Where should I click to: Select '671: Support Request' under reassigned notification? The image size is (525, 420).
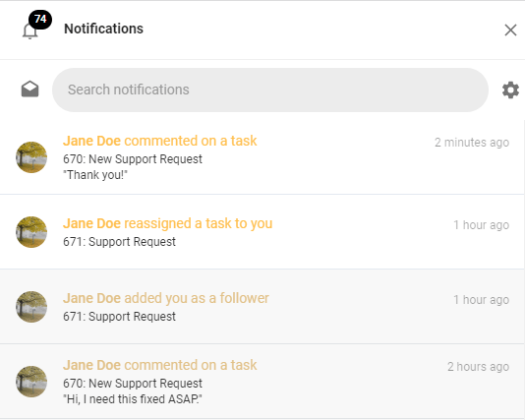coord(119,242)
